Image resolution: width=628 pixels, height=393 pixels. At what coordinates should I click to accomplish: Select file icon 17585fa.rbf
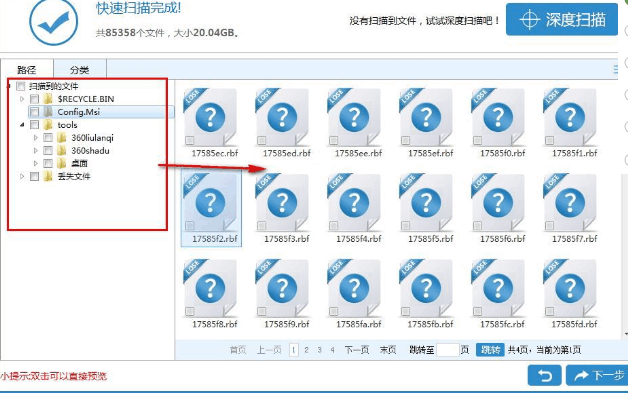pyautogui.click(x=354, y=288)
